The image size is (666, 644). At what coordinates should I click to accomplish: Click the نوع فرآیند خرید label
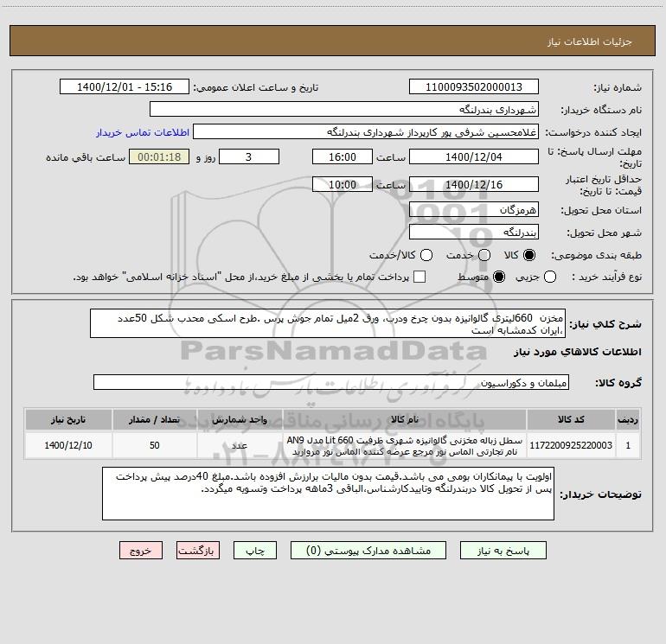606,277
